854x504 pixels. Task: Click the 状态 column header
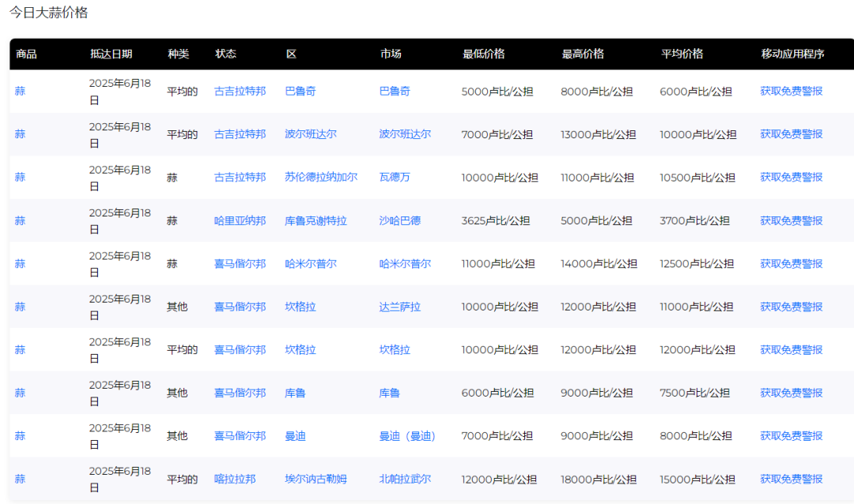pyautogui.click(x=225, y=54)
